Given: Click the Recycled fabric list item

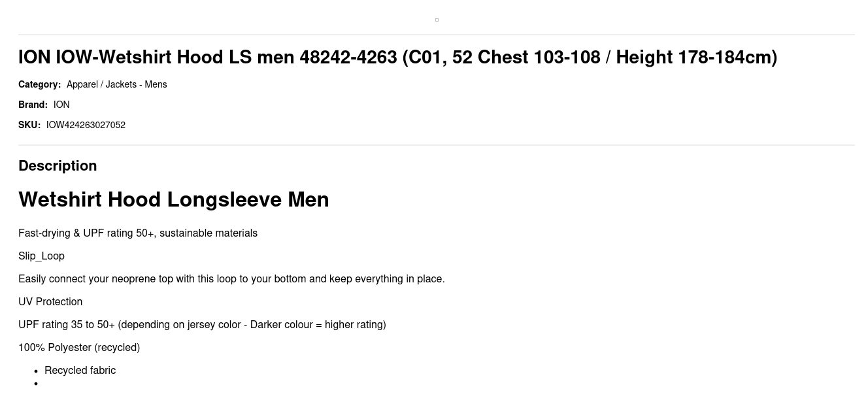Looking at the screenshot, I should tap(80, 371).
